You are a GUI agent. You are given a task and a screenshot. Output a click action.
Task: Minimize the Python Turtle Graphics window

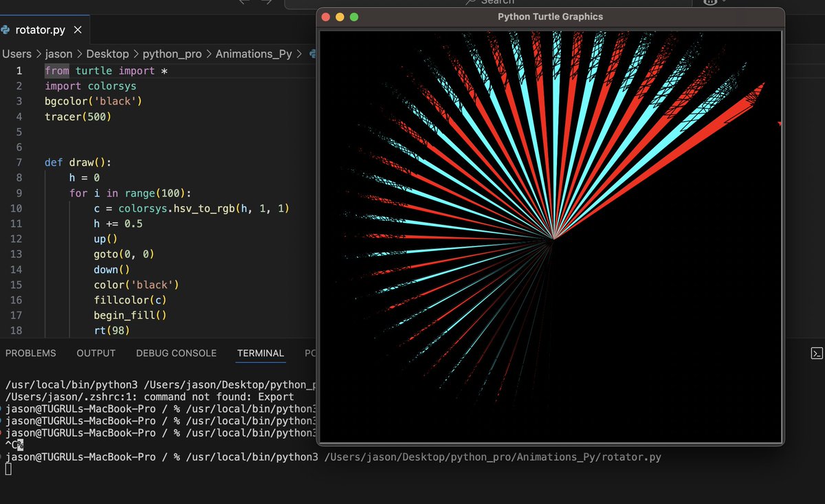340,17
